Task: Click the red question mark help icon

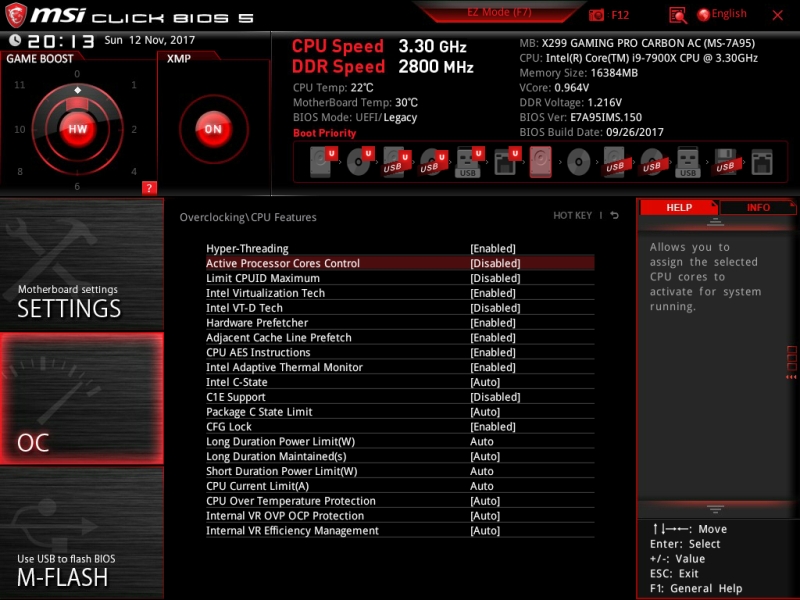Action: click(149, 188)
